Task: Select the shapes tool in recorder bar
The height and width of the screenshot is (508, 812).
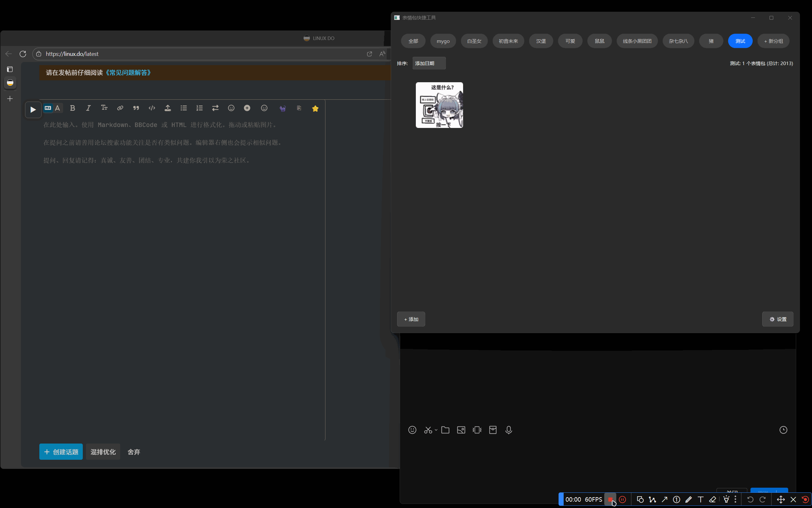Action: [x=640, y=499]
